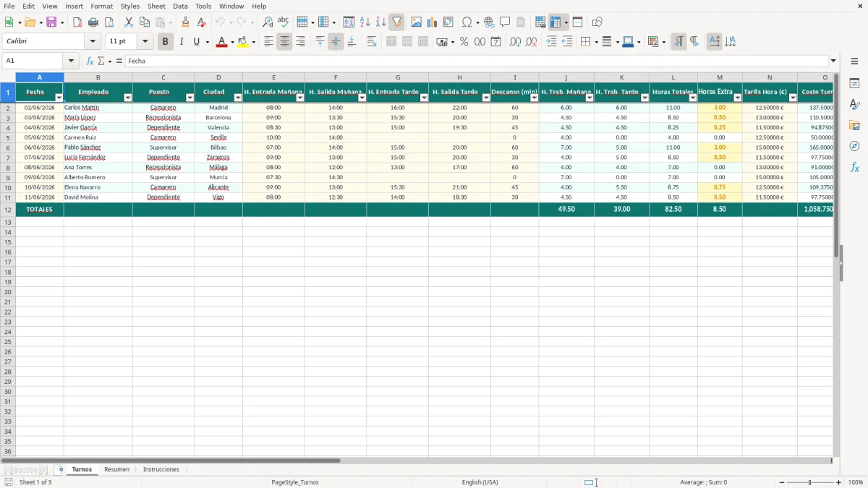This screenshot has width=868, height=488.
Task: Click Sort Ascending icon
Action: [365, 22]
